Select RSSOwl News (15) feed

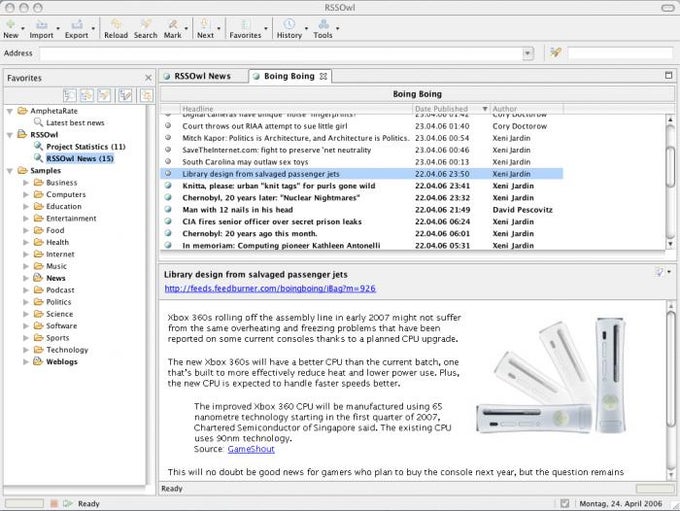(80, 159)
